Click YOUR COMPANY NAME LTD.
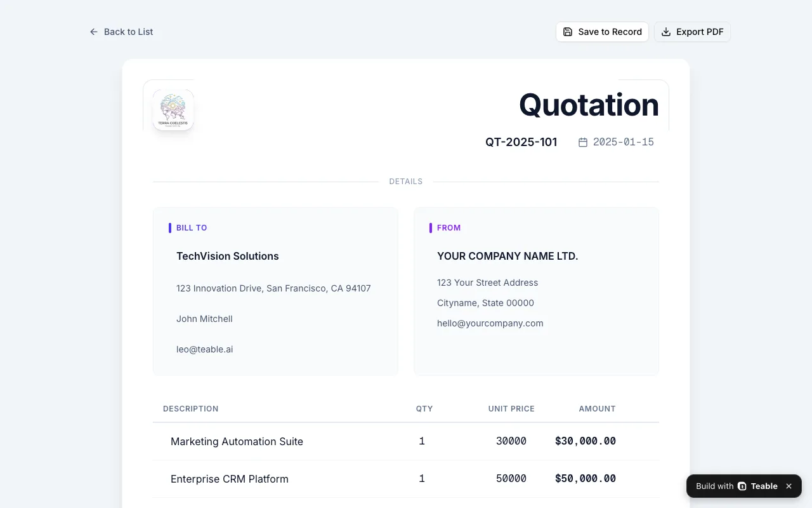The height and width of the screenshot is (508, 812). [x=507, y=257]
